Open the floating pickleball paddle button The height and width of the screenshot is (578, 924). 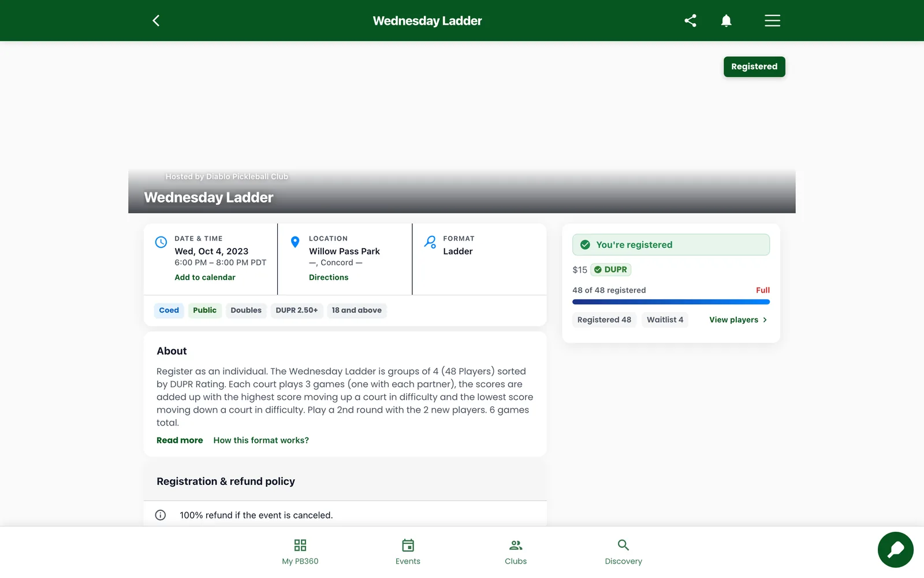(895, 550)
